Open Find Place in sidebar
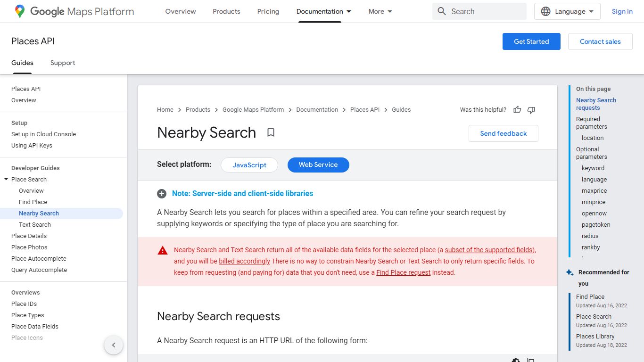Screen dimensions: 644x362 click(x=33, y=202)
